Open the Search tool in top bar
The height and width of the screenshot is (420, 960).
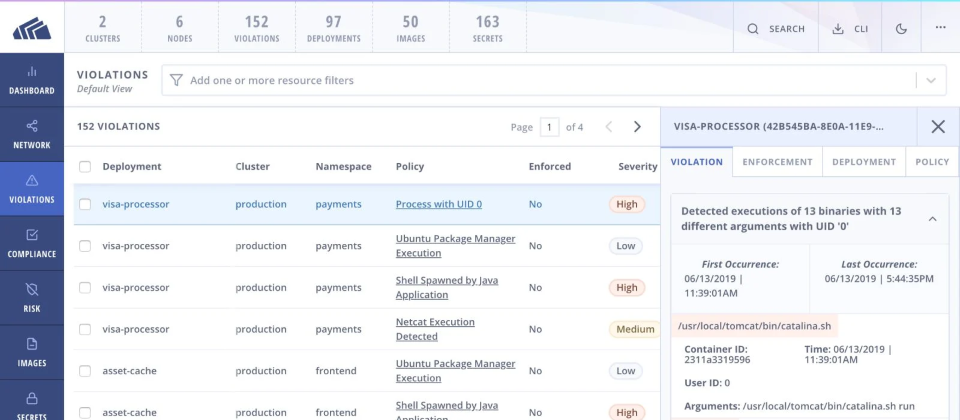coord(776,29)
